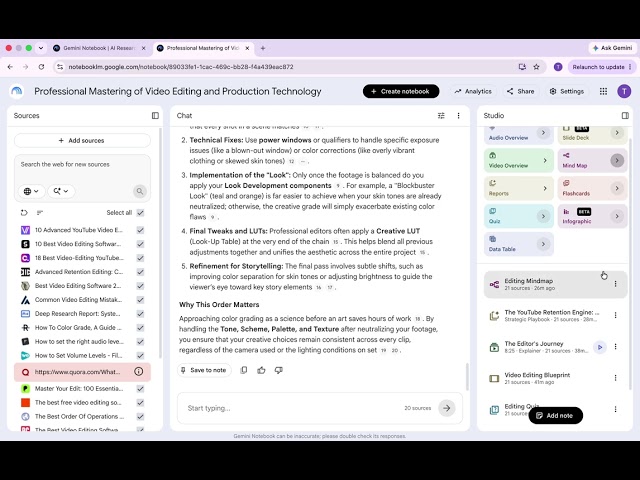This screenshot has width=640, height=480.
Task: Select the Professional Mastering browser tab
Action: point(203,48)
